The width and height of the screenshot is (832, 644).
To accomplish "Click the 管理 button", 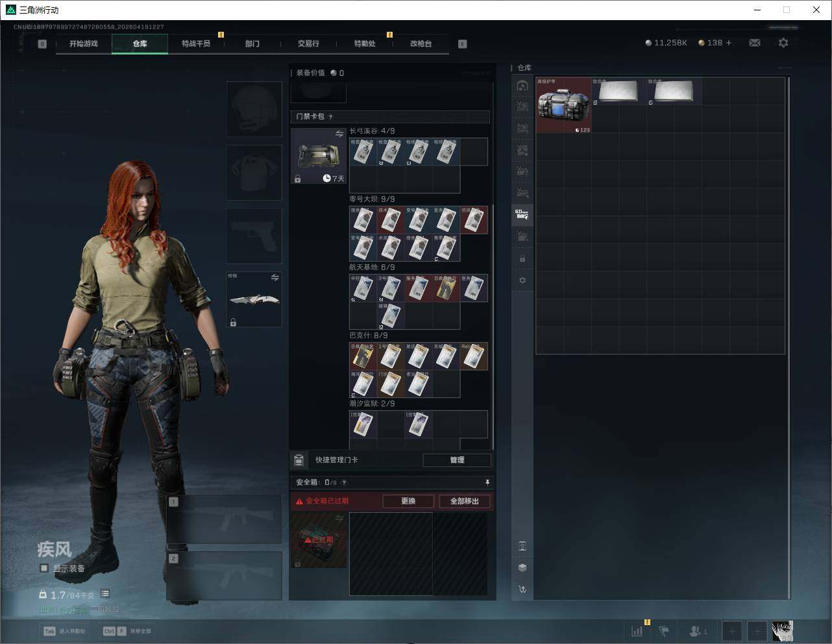I will pos(457,460).
